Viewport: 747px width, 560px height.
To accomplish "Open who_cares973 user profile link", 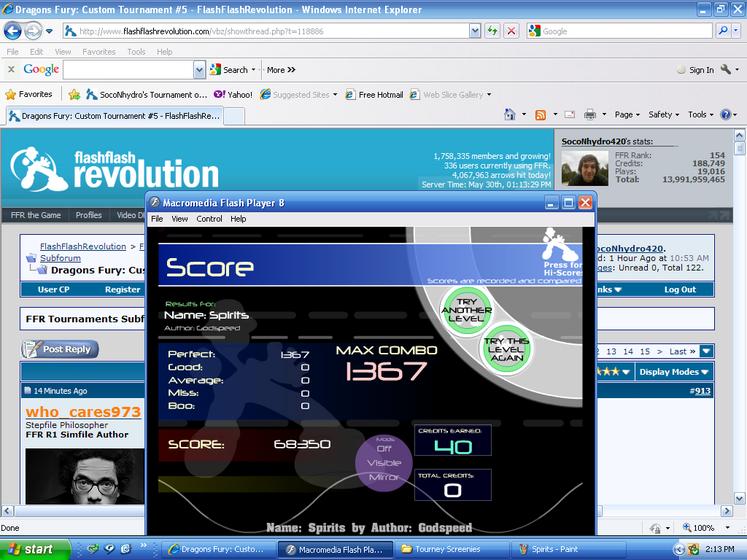I will (x=83, y=412).
